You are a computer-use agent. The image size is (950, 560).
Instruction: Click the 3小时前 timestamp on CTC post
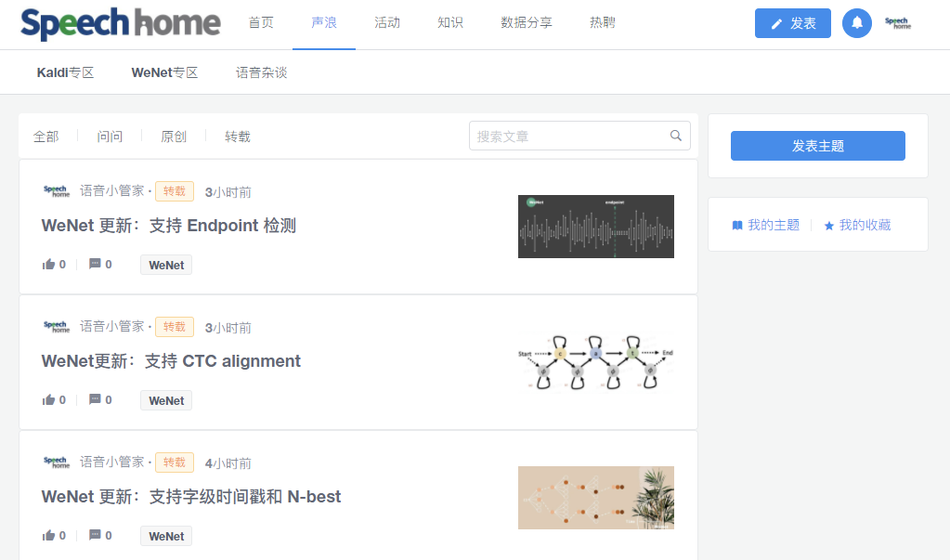click(228, 329)
